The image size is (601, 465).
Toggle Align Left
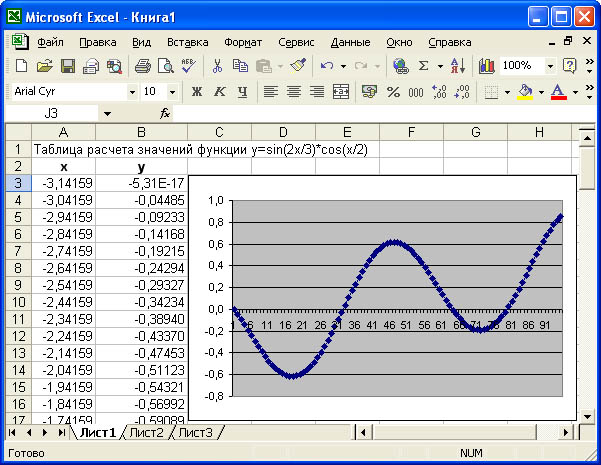271,92
